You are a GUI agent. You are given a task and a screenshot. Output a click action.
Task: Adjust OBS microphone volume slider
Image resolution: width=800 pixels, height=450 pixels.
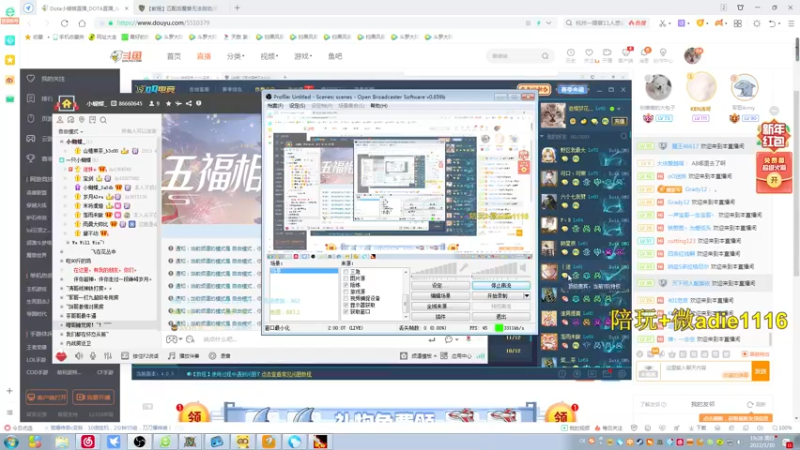click(433, 269)
